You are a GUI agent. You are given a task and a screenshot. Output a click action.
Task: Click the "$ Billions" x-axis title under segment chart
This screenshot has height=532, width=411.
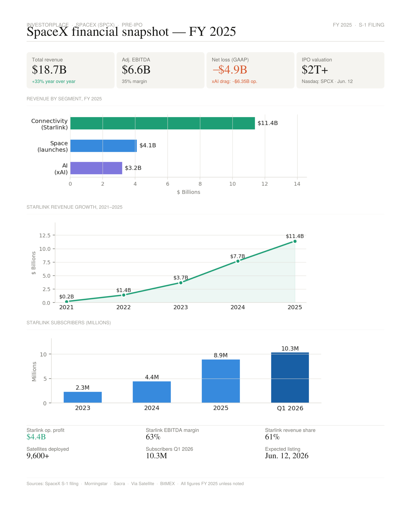click(x=189, y=192)
